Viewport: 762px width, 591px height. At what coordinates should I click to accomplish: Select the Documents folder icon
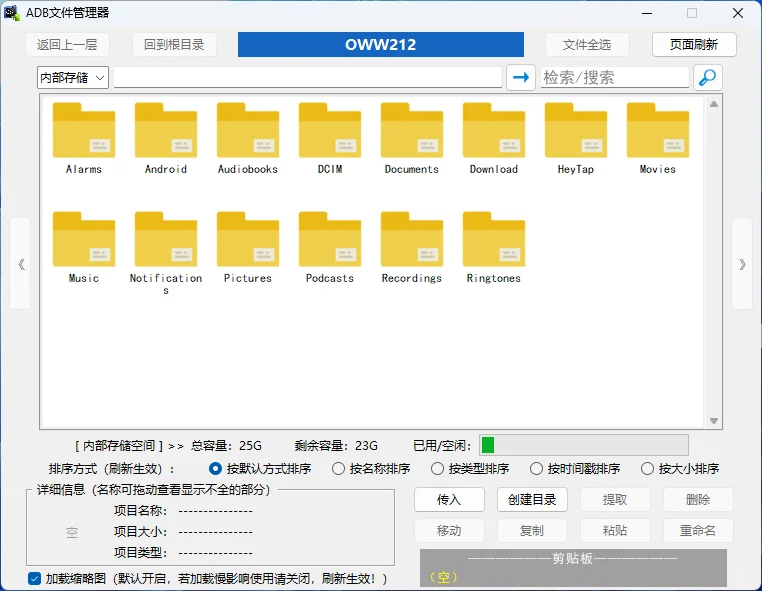[x=412, y=130]
